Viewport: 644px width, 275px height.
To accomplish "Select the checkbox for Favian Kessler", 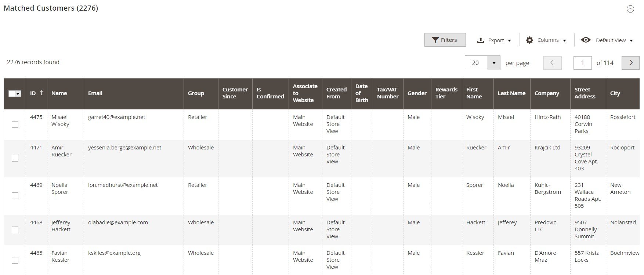I will click(15, 260).
